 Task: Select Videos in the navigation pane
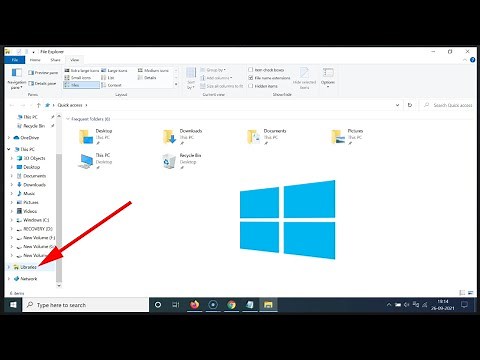coord(27,211)
